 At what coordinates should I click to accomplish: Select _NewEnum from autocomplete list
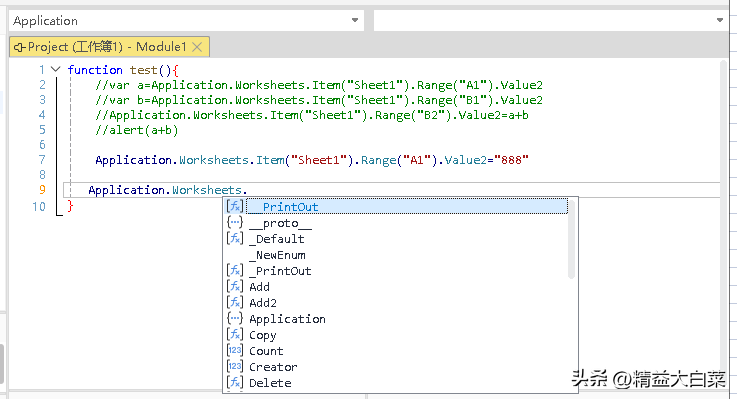coord(277,255)
